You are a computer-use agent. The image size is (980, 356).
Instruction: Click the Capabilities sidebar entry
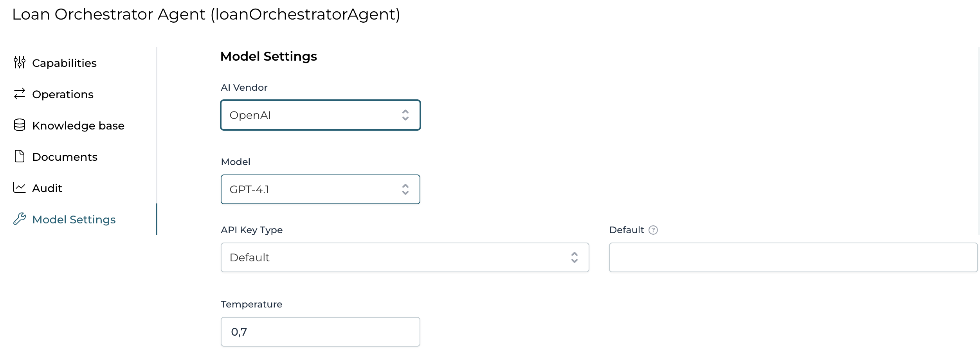pyautogui.click(x=65, y=63)
